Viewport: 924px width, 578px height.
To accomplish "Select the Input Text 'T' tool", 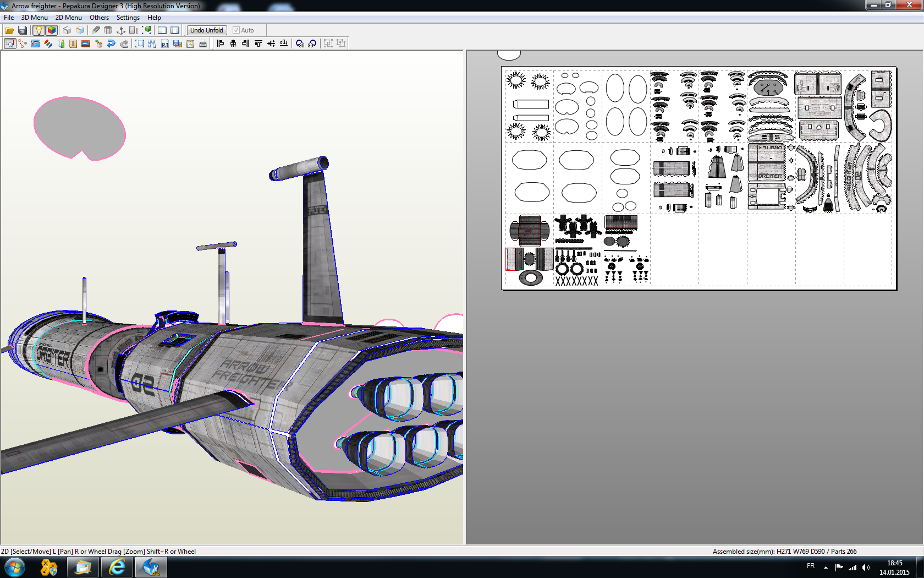I will click(73, 43).
